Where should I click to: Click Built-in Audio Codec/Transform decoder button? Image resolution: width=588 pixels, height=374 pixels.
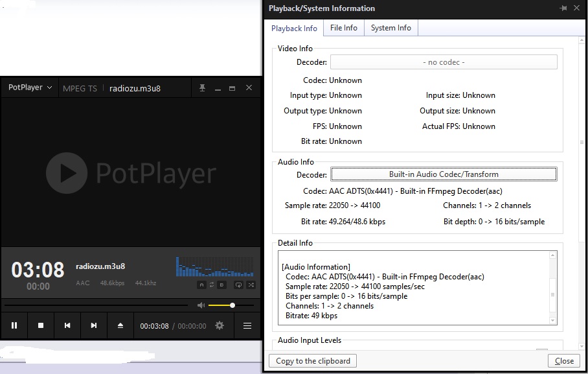[x=443, y=174]
